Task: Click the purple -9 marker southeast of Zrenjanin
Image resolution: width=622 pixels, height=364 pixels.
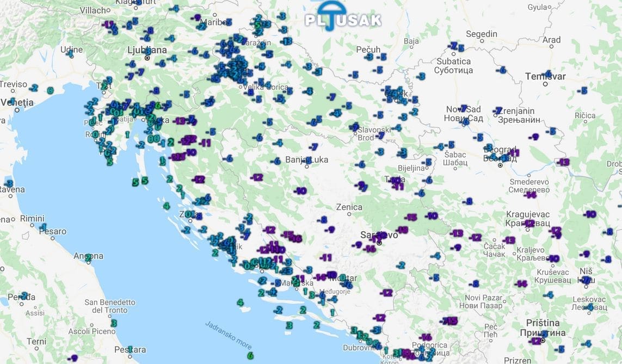Action: (x=534, y=137)
